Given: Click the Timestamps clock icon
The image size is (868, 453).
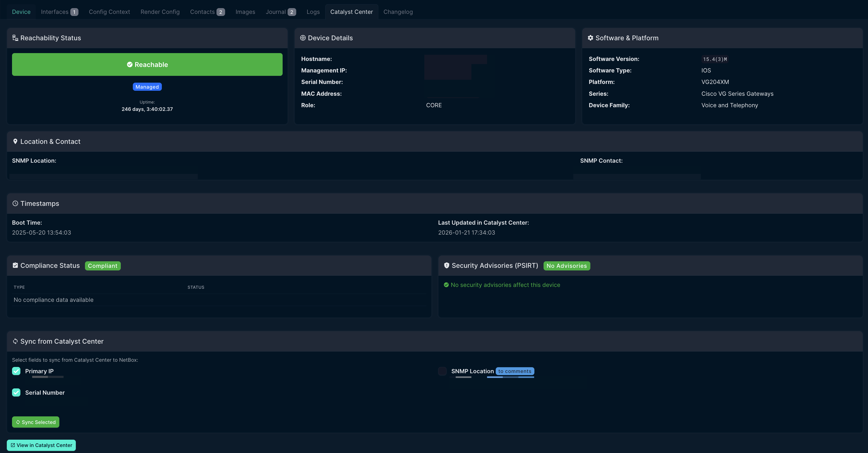Looking at the screenshot, I should coord(15,203).
